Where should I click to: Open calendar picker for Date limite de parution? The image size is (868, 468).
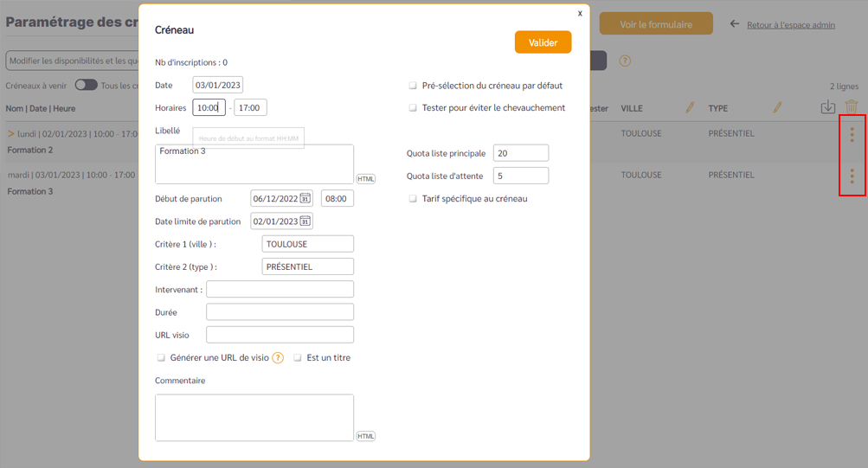click(x=305, y=221)
